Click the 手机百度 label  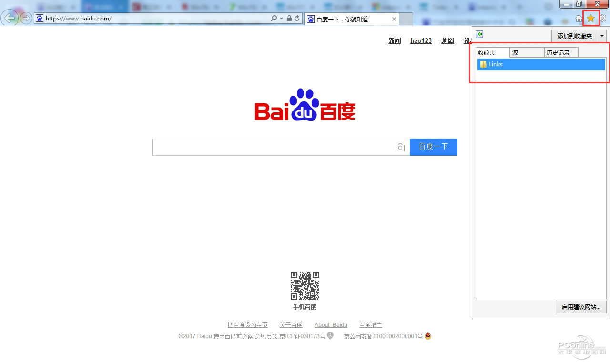(x=305, y=307)
